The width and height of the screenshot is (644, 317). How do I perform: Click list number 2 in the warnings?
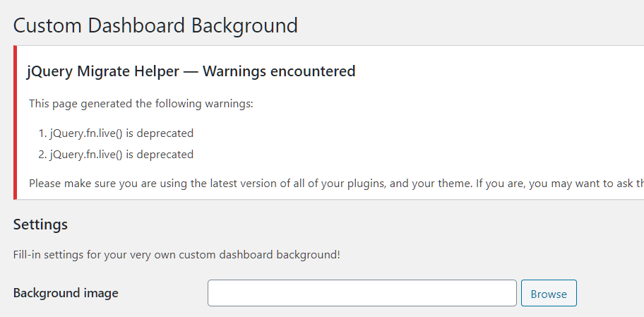pyautogui.click(x=42, y=154)
